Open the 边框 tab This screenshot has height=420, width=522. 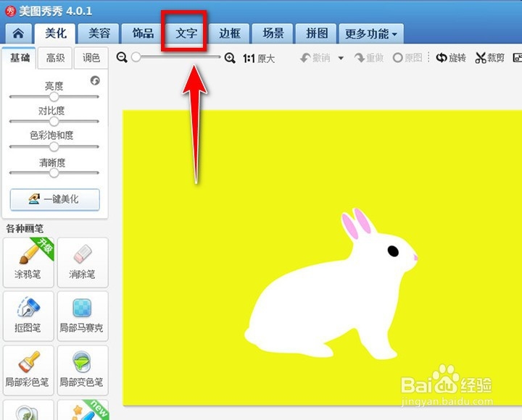click(x=229, y=33)
